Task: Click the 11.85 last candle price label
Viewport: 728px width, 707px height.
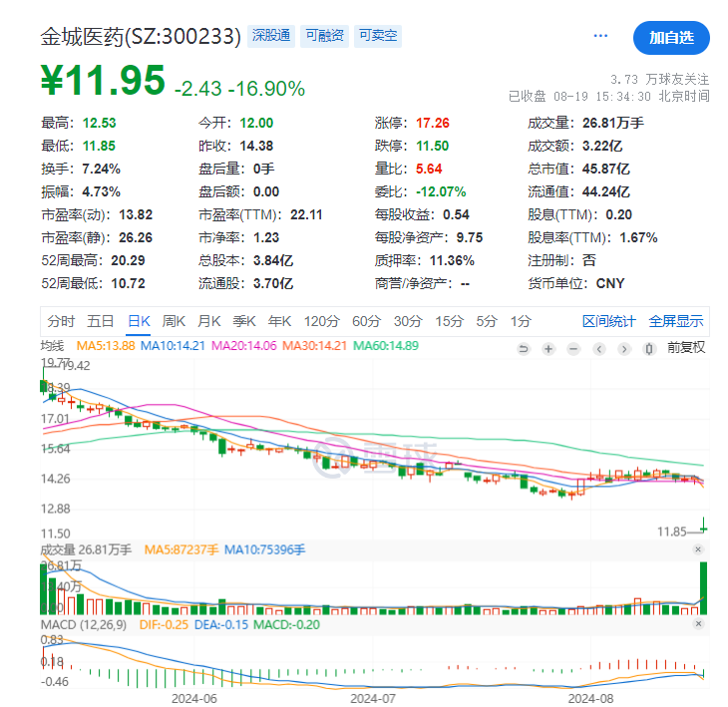Action: tap(671, 531)
